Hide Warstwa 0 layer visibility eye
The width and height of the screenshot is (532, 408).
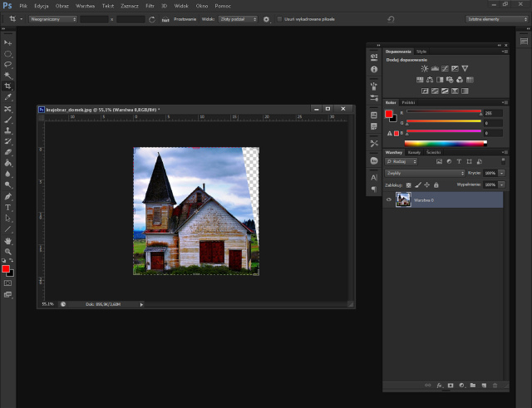tap(389, 199)
